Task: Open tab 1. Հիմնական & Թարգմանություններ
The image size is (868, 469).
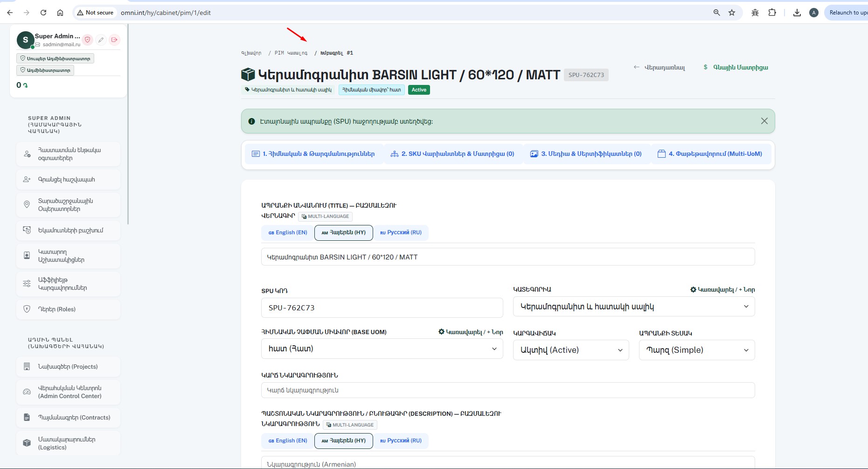Action: tap(313, 154)
